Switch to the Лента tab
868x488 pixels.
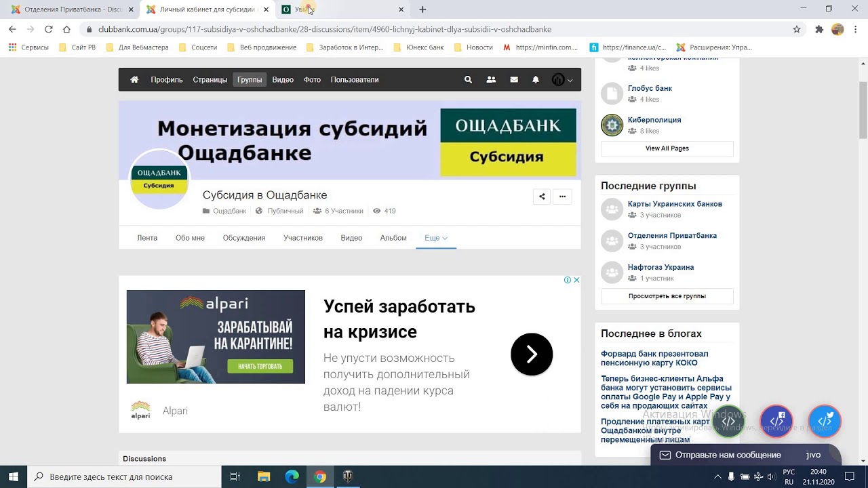[147, 238]
